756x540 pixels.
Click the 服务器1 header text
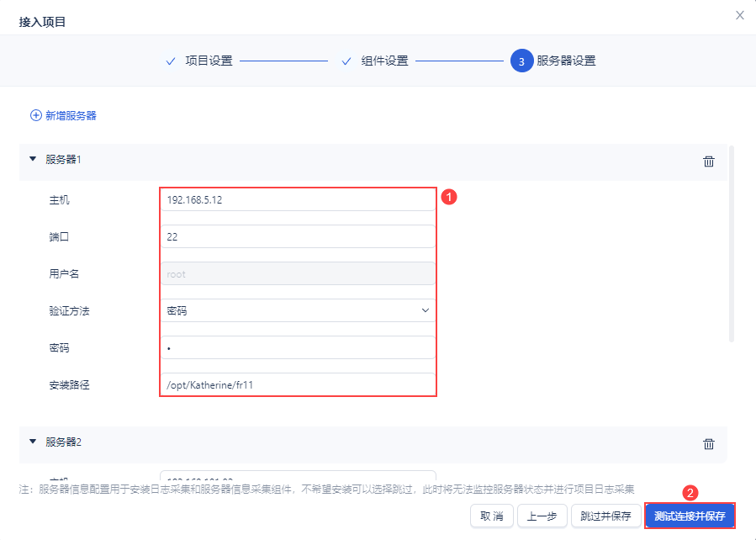pyautogui.click(x=63, y=160)
